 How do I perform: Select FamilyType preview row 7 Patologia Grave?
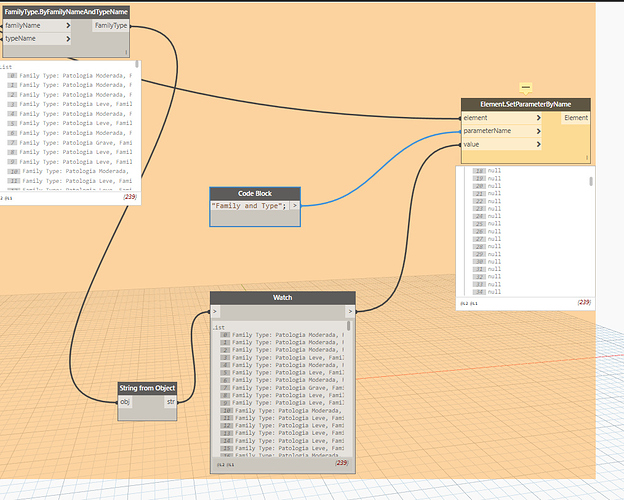(70, 143)
